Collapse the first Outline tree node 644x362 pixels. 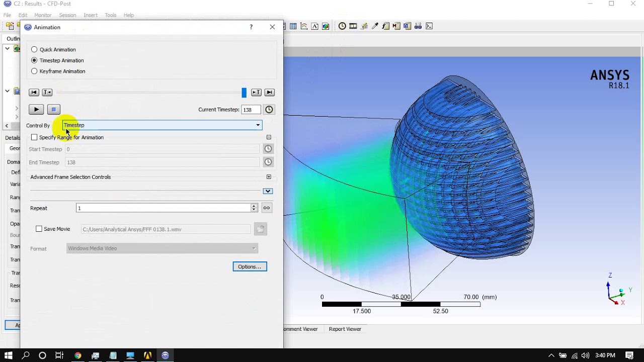point(7,49)
